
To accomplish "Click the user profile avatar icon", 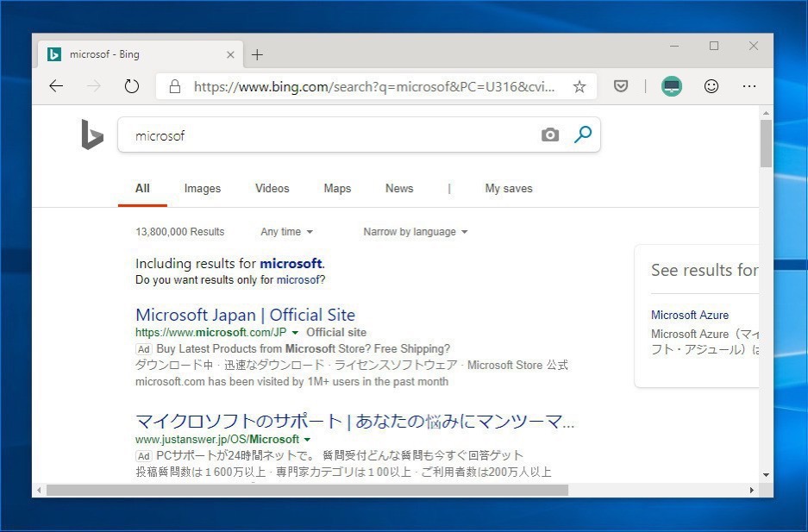I will [672, 86].
